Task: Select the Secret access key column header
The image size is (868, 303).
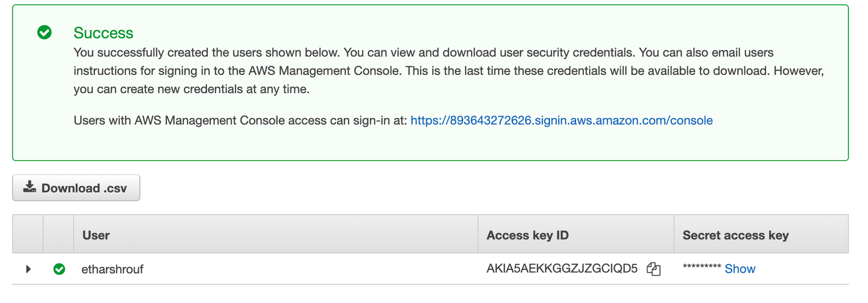Action: 761,234
